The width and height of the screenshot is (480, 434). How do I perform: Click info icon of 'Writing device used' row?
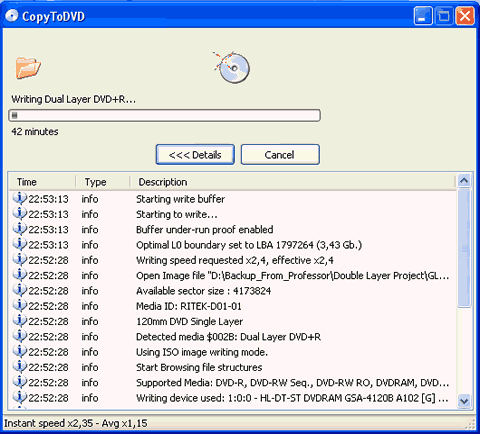(x=20, y=398)
